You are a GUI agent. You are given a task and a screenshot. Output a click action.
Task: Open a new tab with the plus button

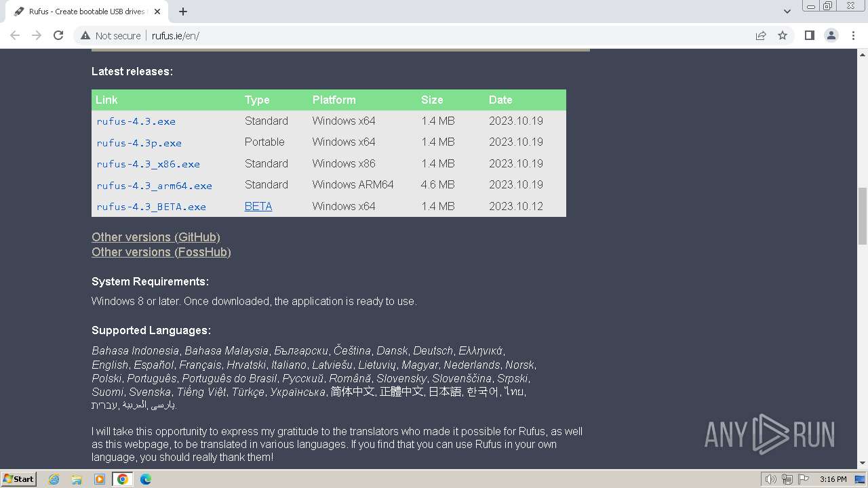(183, 12)
